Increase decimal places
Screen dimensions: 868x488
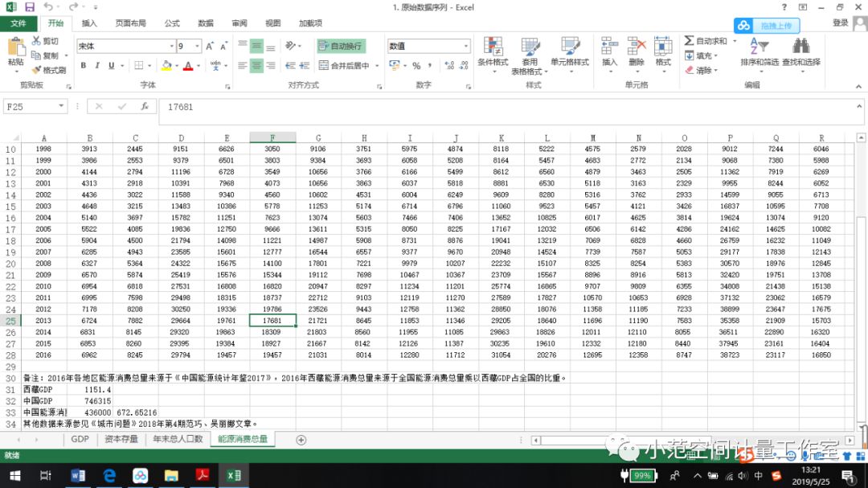(449, 65)
